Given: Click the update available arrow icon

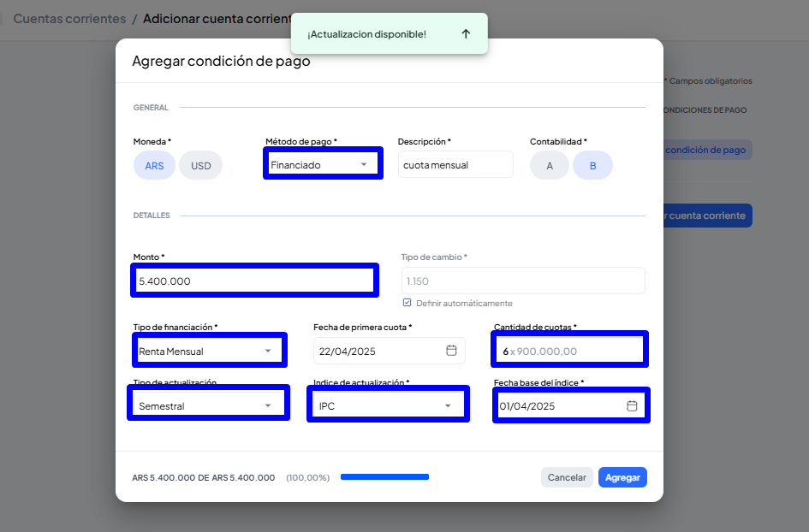Looking at the screenshot, I should 466,34.
